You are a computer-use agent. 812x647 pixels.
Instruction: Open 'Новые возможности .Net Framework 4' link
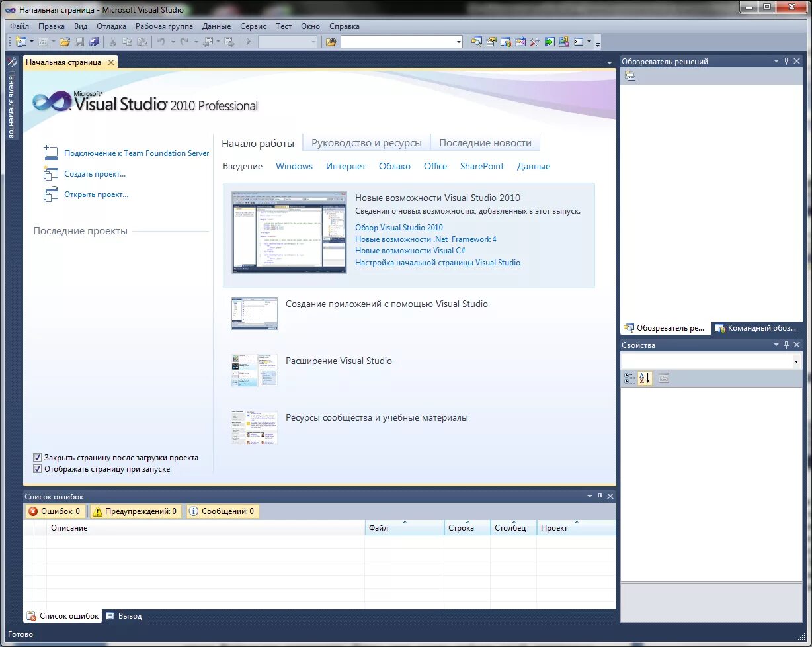coord(425,239)
